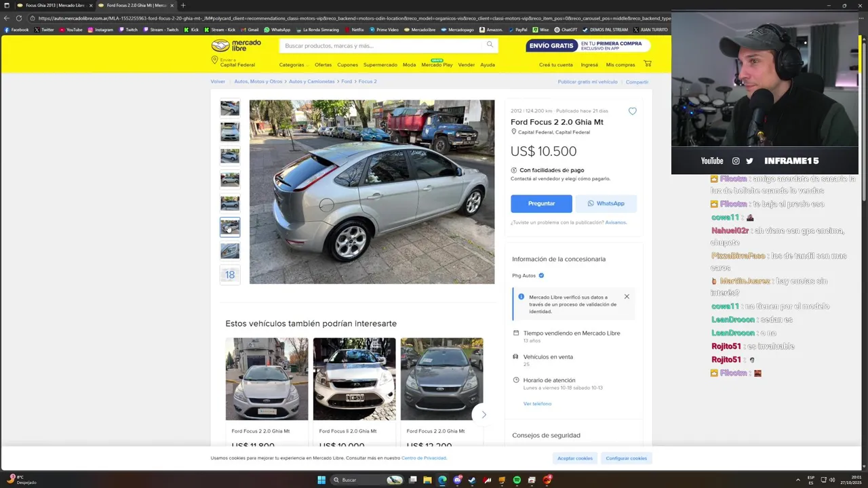Click the heart favorite icon on listing
This screenshot has height=488, width=868.
632,111
